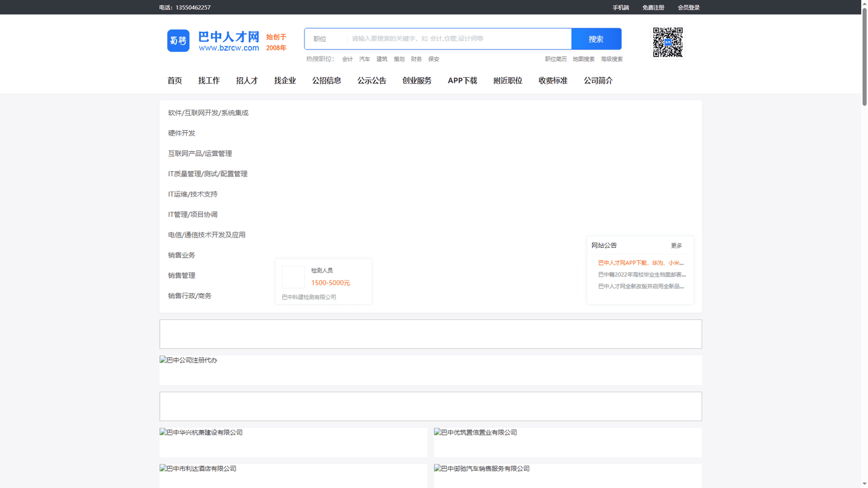
Task: Open the APP下载 nav item
Action: click(462, 81)
